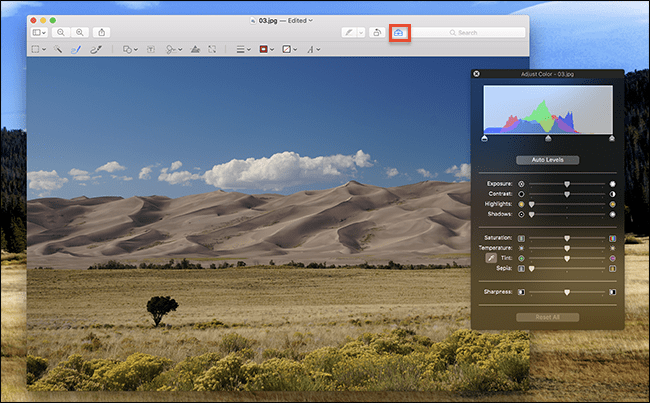The height and width of the screenshot is (403, 650).
Task: Click the Reset All button
Action: (x=547, y=317)
